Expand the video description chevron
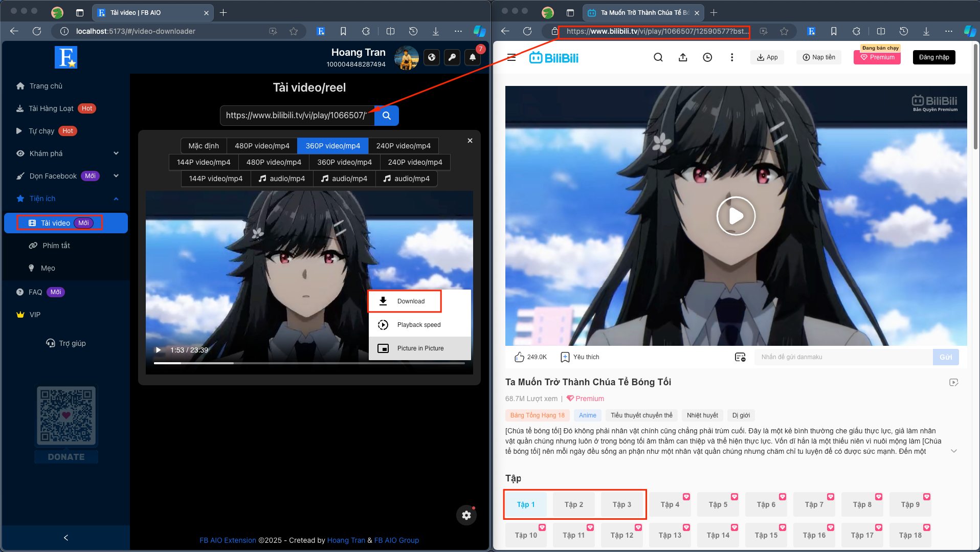The height and width of the screenshot is (552, 980). (953, 451)
